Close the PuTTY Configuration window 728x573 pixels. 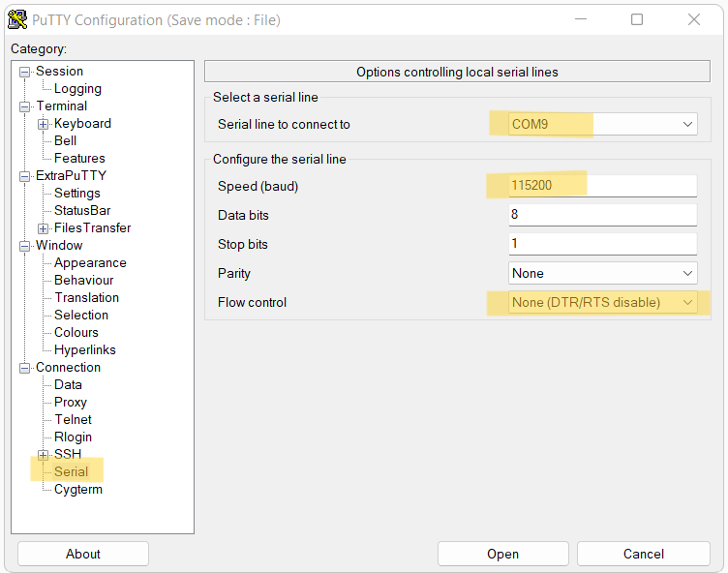tap(694, 19)
